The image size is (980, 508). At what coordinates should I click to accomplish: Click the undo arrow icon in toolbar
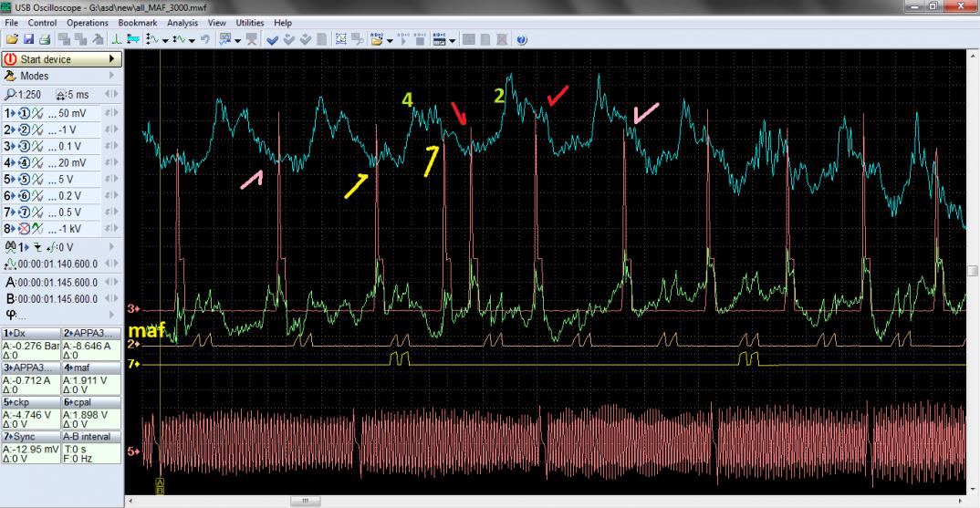205,39
